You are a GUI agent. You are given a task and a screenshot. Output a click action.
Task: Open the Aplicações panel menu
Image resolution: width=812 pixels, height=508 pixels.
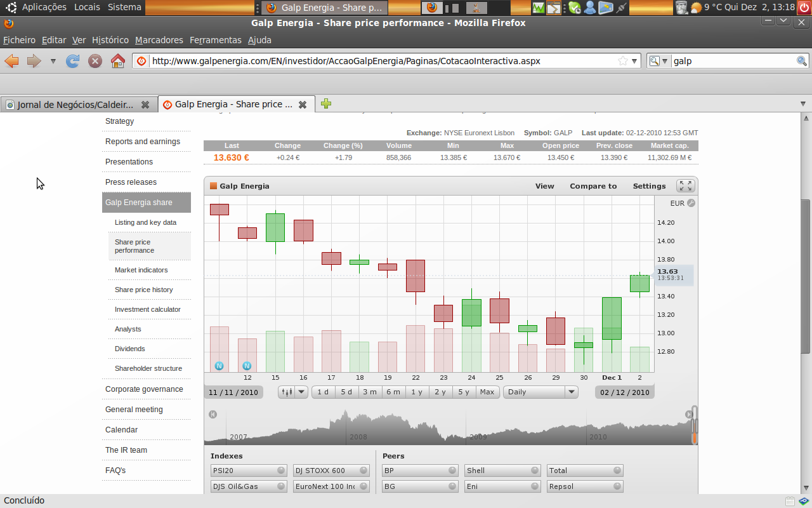click(44, 7)
